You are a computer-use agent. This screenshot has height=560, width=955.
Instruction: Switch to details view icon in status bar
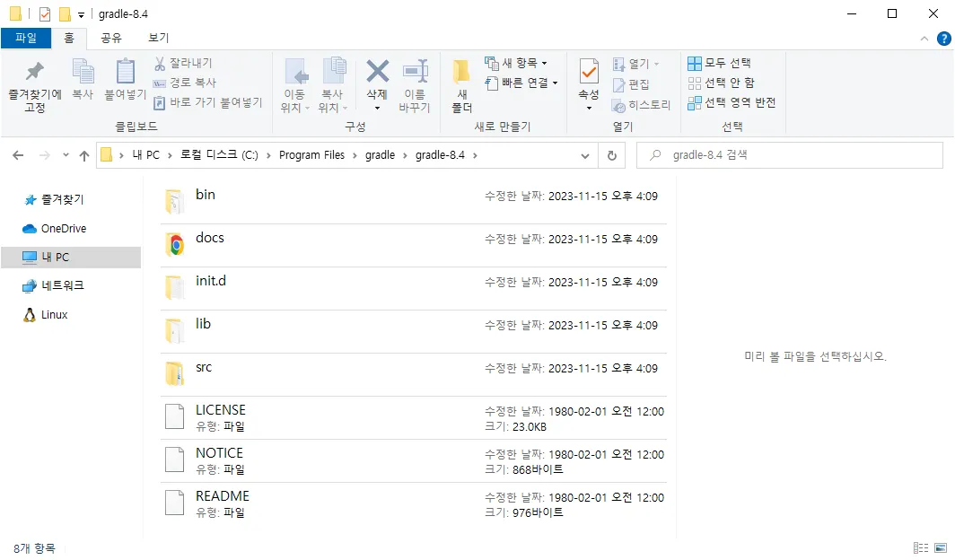921,548
